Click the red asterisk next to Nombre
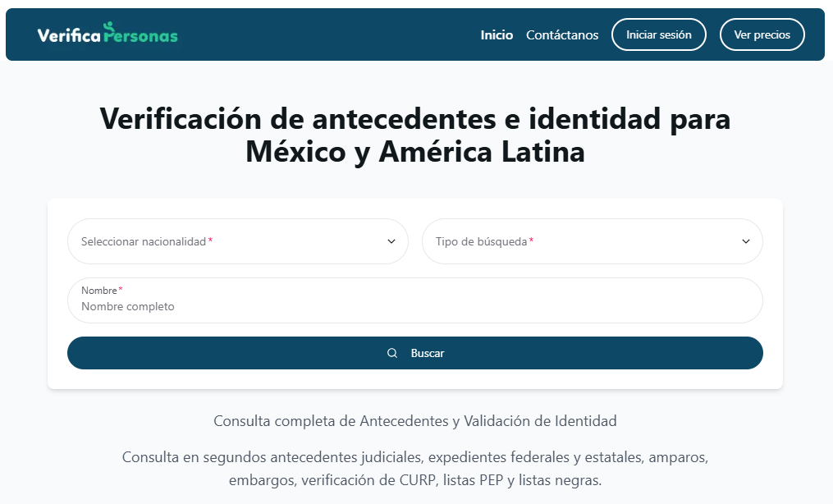Viewport: 833px width, 504px height. (120, 287)
